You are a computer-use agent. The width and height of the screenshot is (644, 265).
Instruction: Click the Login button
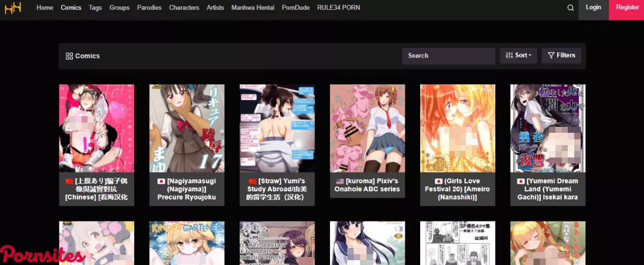coord(593,8)
